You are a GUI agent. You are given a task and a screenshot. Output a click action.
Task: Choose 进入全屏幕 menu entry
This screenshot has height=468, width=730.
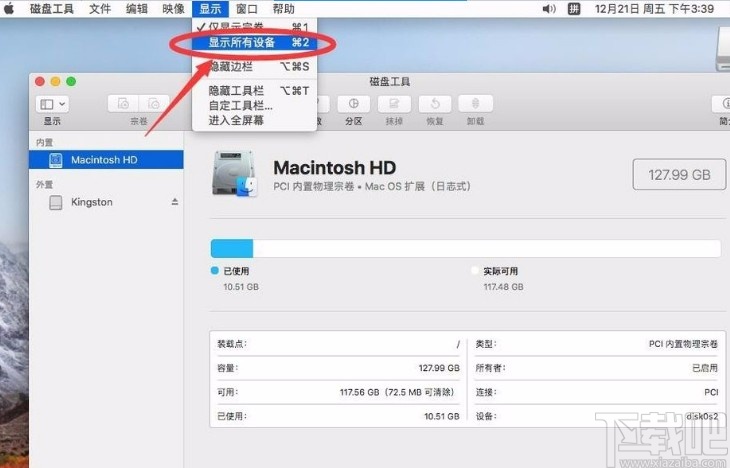255,120
